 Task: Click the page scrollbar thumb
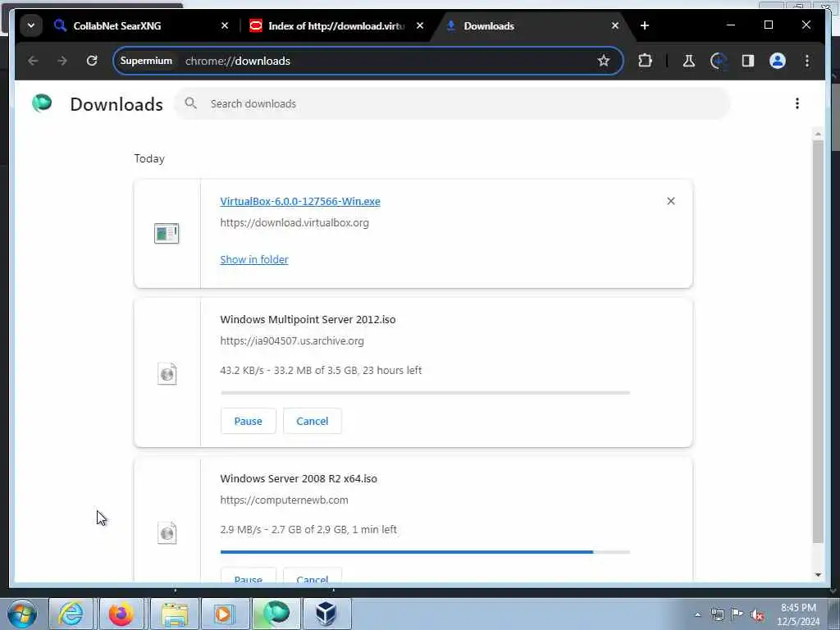[818, 342]
